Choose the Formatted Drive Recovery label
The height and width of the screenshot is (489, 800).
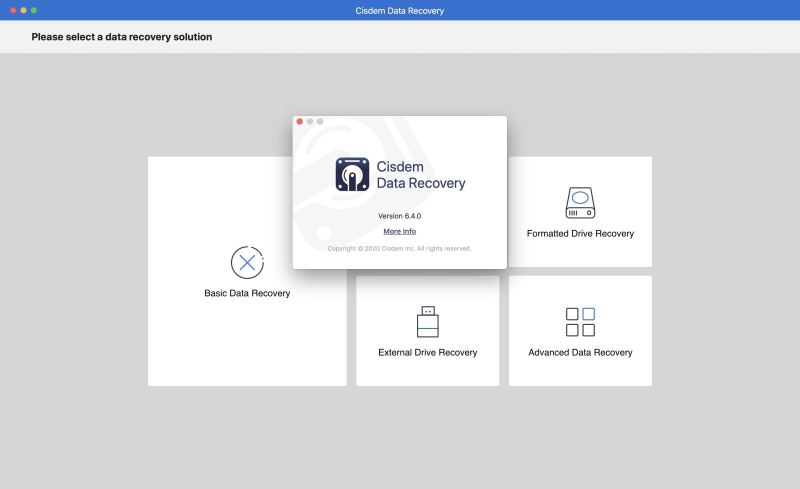coord(580,233)
